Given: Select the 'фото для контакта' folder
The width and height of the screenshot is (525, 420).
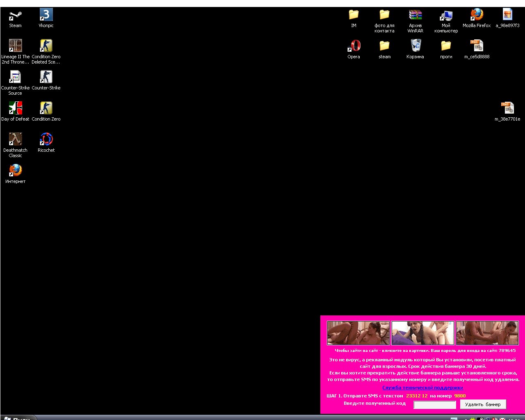Looking at the screenshot, I should 384,21.
